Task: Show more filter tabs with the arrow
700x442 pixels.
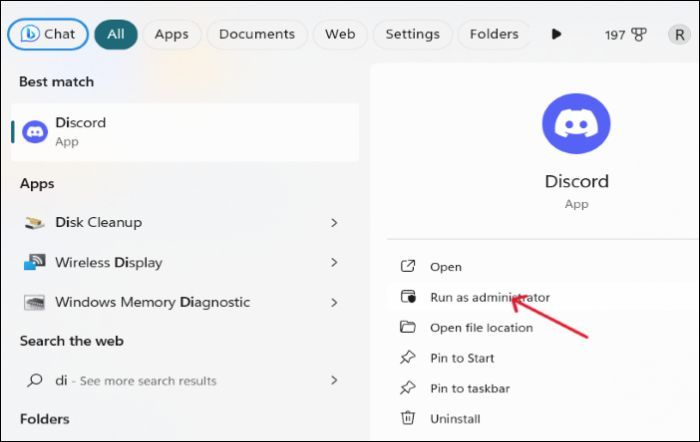Action: click(557, 34)
